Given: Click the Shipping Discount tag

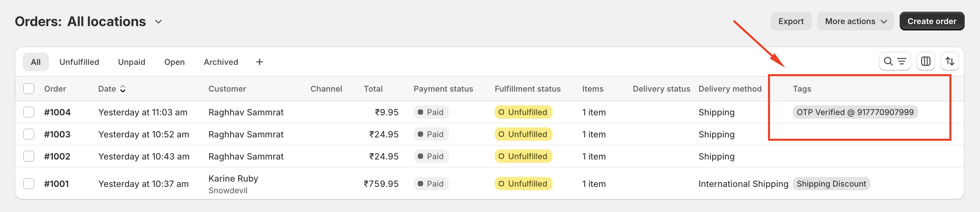Looking at the screenshot, I should coord(831,184).
